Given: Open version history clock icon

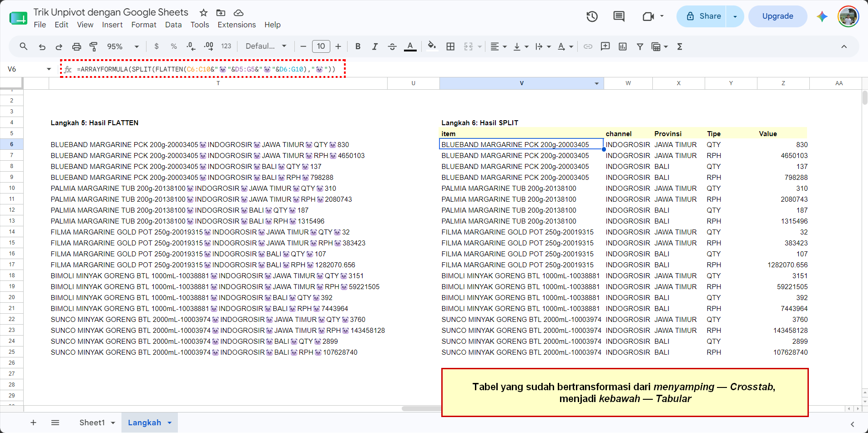Looking at the screenshot, I should (592, 16).
